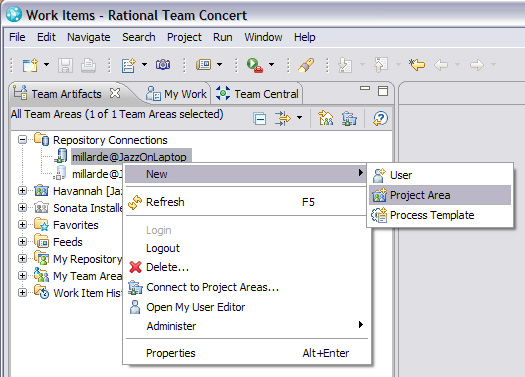Click the work item query toolbar icon
This screenshot has width=525, height=377.
click(204, 64)
